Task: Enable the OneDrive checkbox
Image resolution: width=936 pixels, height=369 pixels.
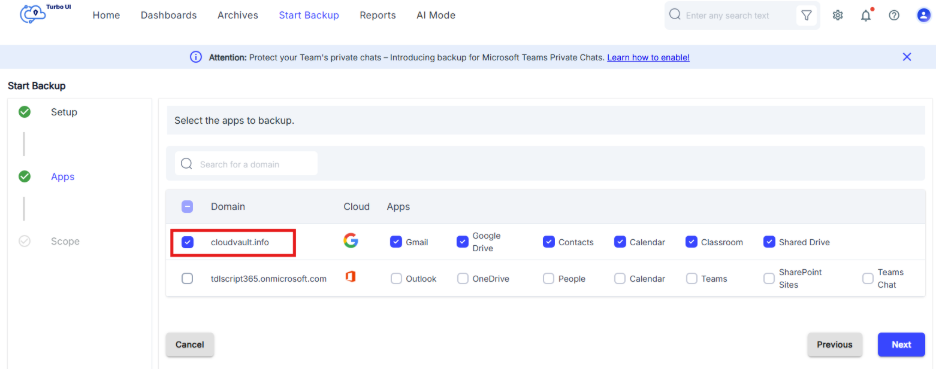Action: (463, 278)
